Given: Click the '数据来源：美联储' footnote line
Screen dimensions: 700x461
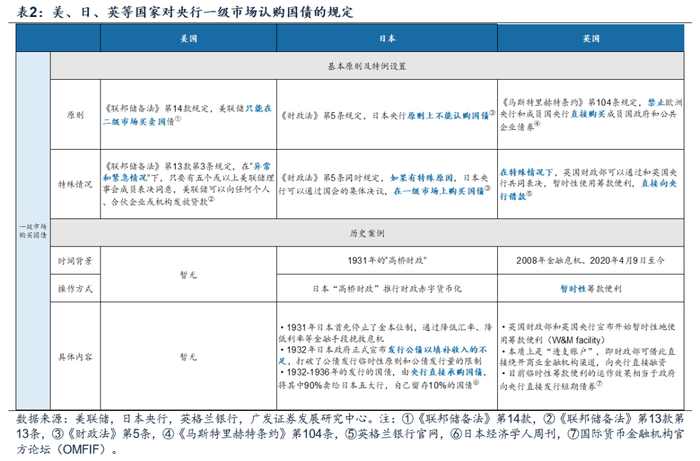Looking at the screenshot, I should pyautogui.click(x=350, y=418).
